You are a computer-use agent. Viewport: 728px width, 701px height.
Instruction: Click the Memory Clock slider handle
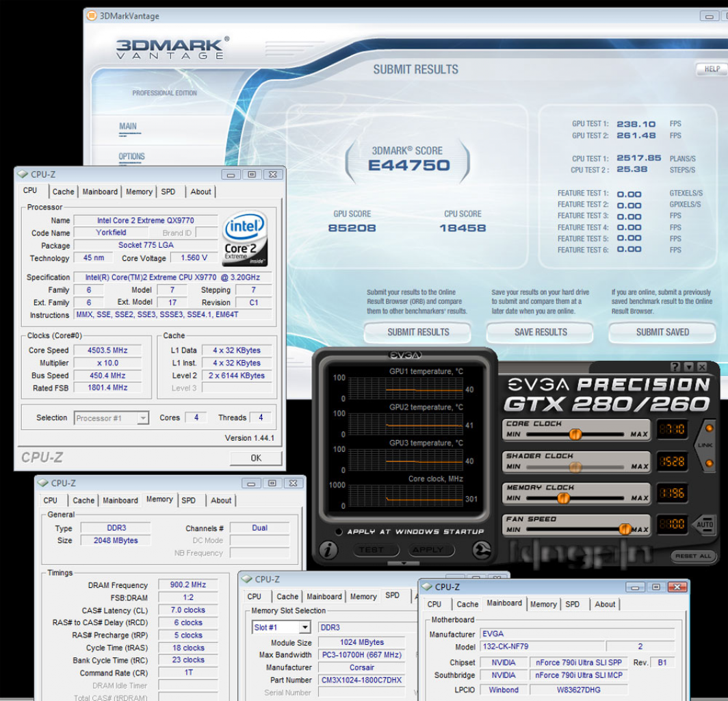(x=563, y=498)
